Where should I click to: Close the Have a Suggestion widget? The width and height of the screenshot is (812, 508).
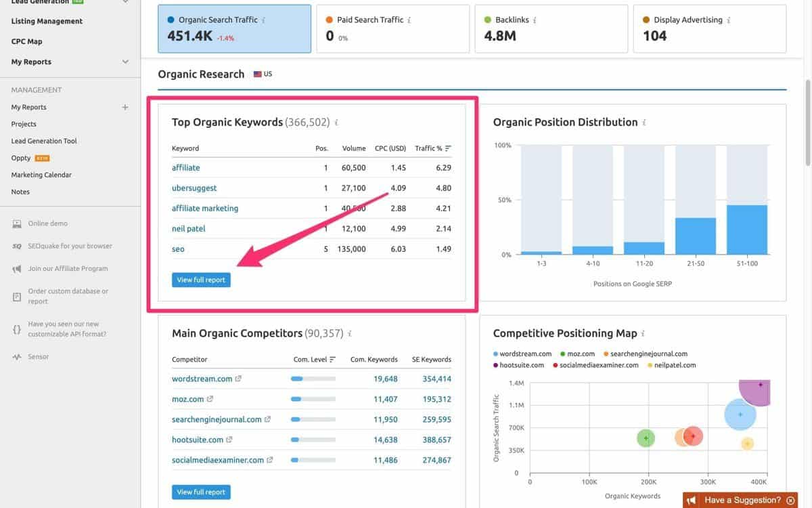(790, 501)
